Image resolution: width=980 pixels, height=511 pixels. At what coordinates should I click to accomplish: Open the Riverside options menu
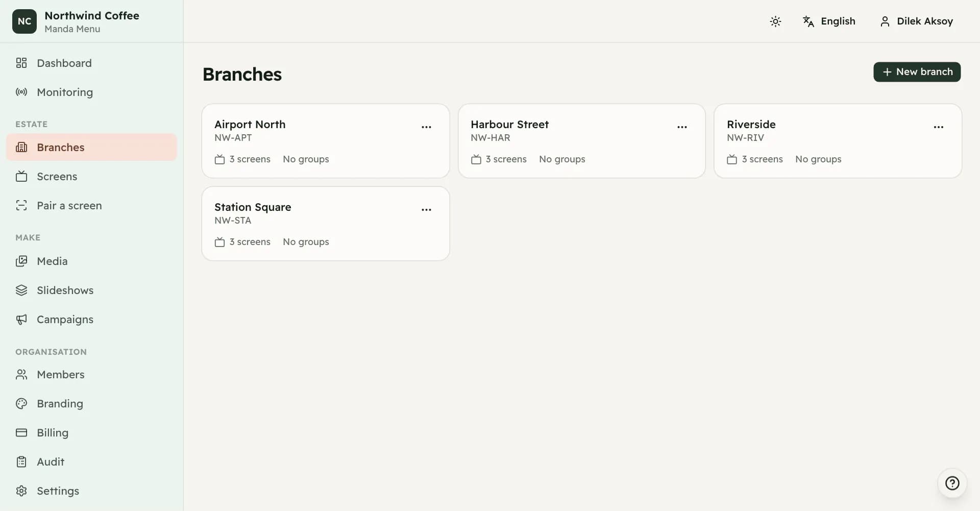pyautogui.click(x=938, y=127)
